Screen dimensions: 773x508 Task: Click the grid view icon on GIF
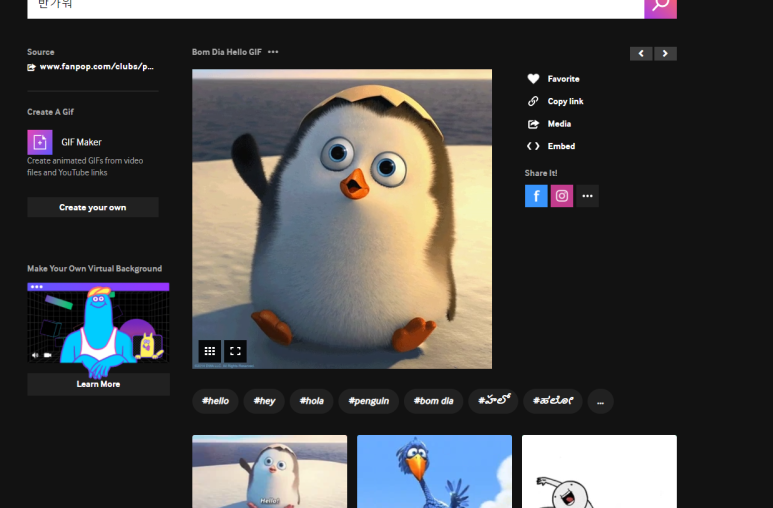[x=210, y=351]
